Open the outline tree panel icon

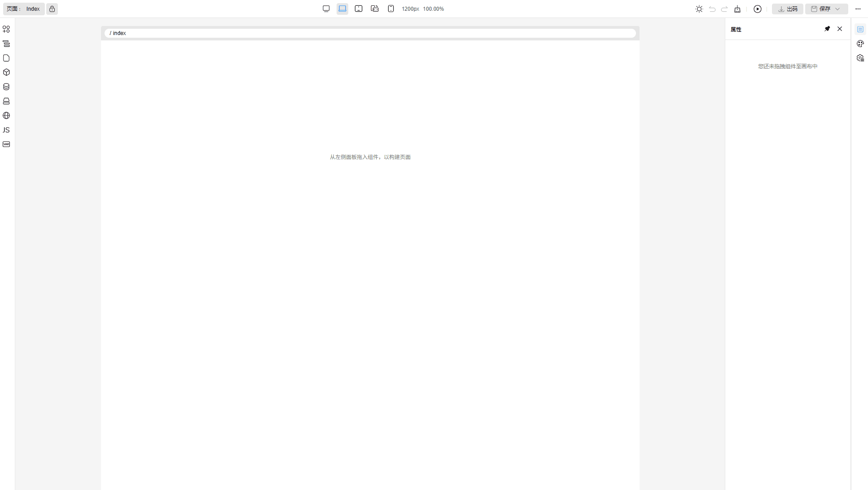6,44
